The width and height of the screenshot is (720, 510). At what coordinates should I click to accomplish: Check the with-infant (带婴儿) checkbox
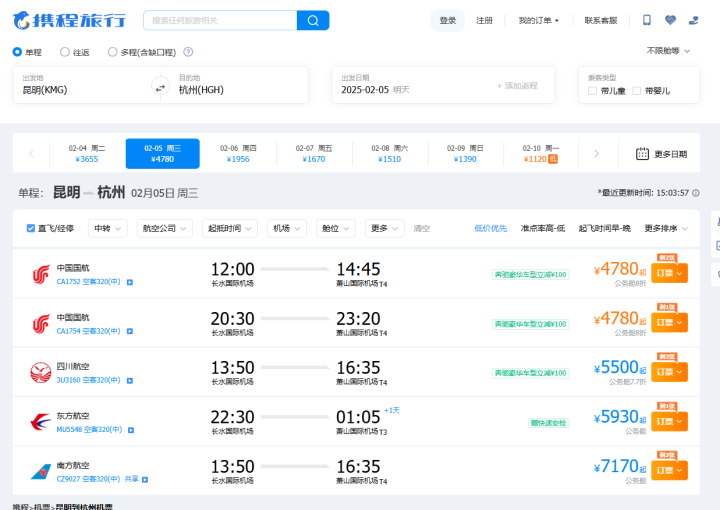tap(636, 91)
